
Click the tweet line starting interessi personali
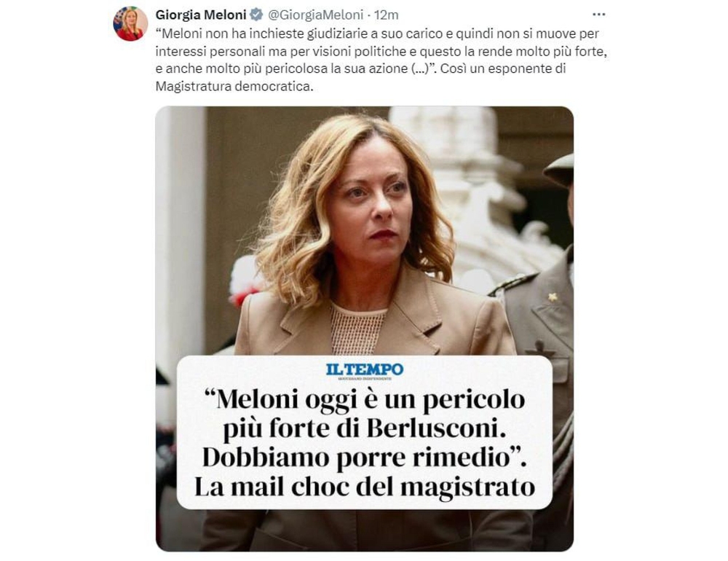click(381, 51)
